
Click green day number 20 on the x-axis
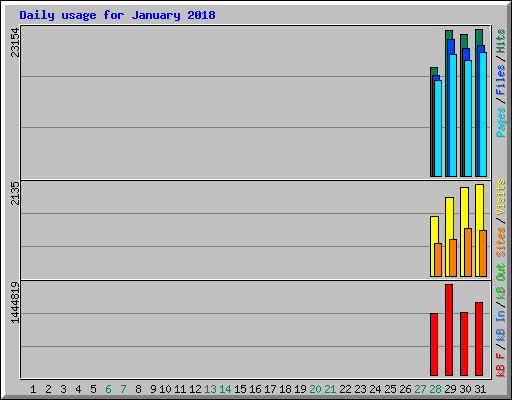(x=315, y=389)
